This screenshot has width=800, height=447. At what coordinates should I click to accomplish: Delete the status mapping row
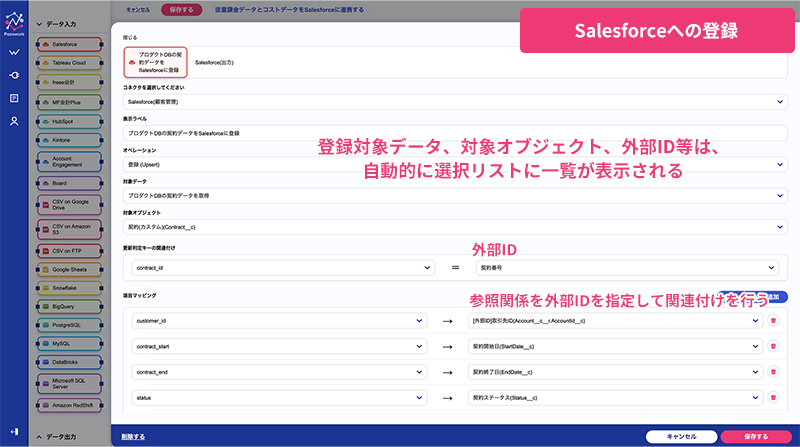click(x=773, y=397)
